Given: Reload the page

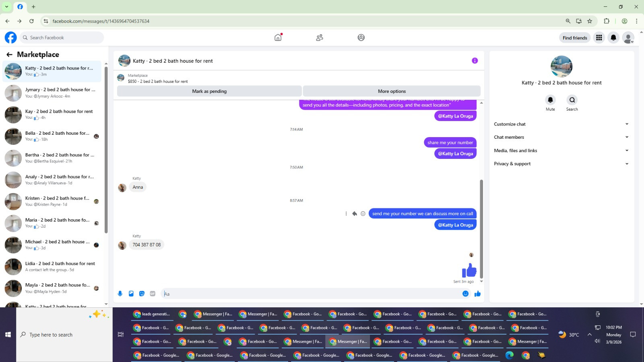Looking at the screenshot, I should tap(31, 21).
